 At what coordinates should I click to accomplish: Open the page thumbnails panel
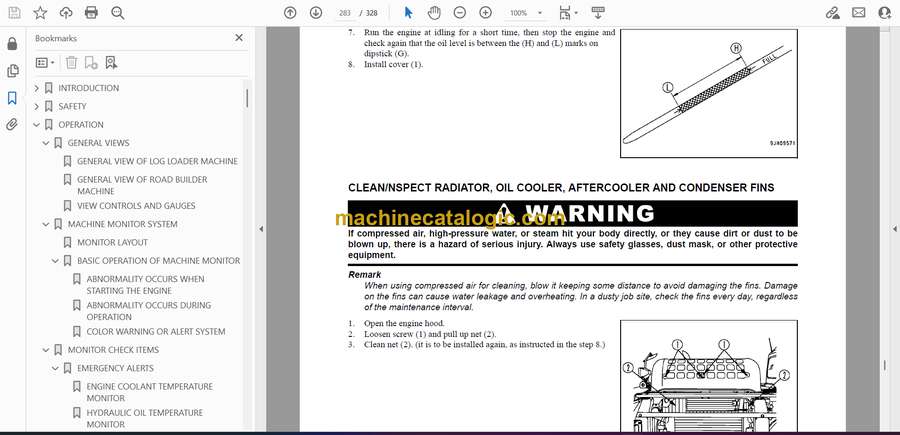(12, 71)
